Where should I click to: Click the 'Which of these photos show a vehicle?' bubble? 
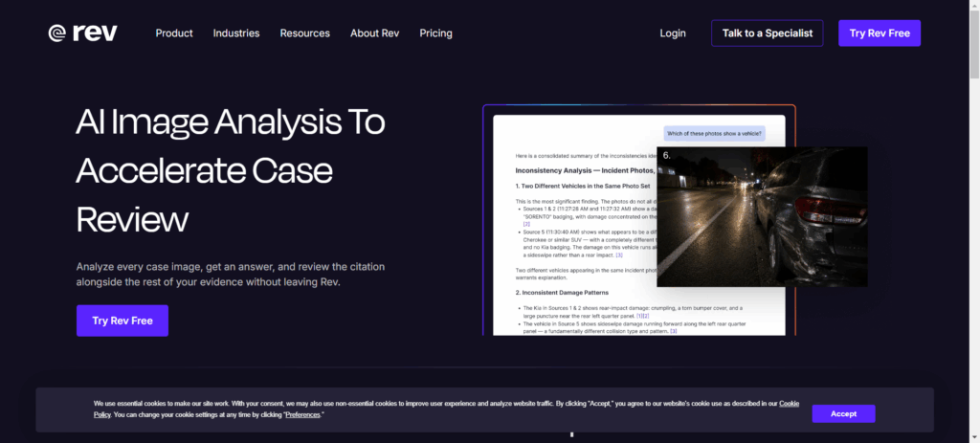click(715, 133)
